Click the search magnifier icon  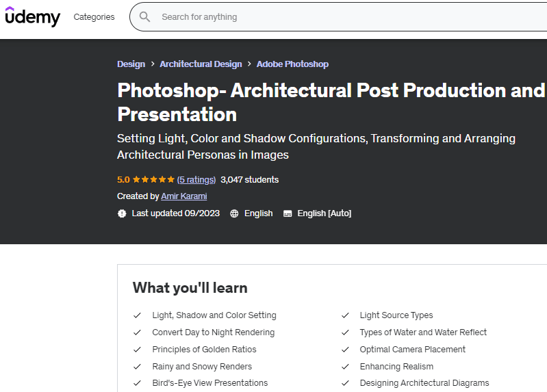(x=144, y=17)
